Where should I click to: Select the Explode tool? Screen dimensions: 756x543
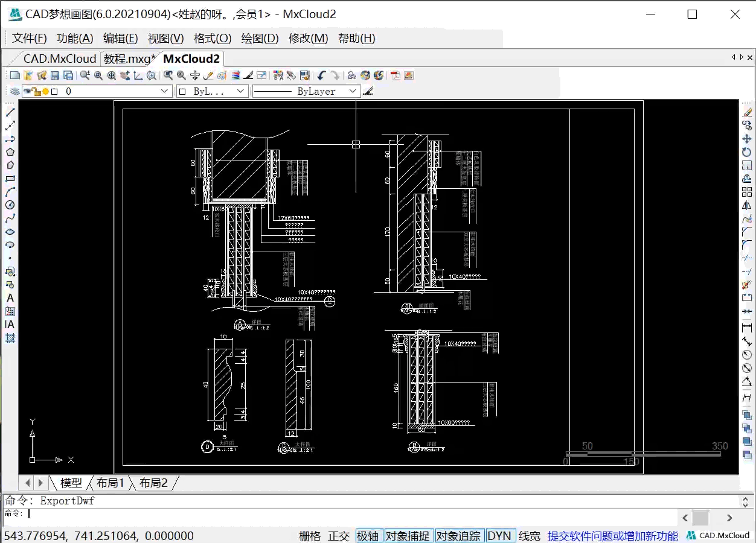pos(747,284)
